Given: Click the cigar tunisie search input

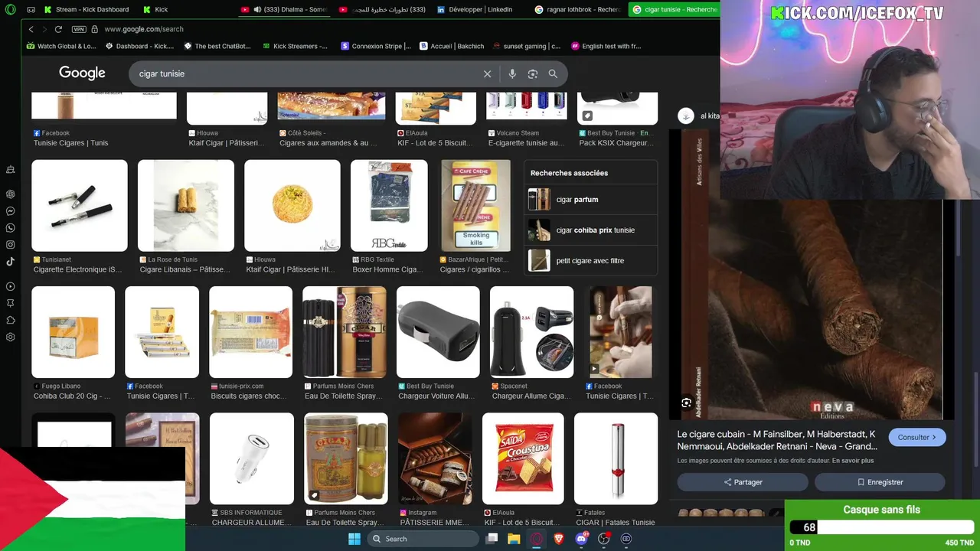Looking at the screenshot, I should tap(306, 73).
